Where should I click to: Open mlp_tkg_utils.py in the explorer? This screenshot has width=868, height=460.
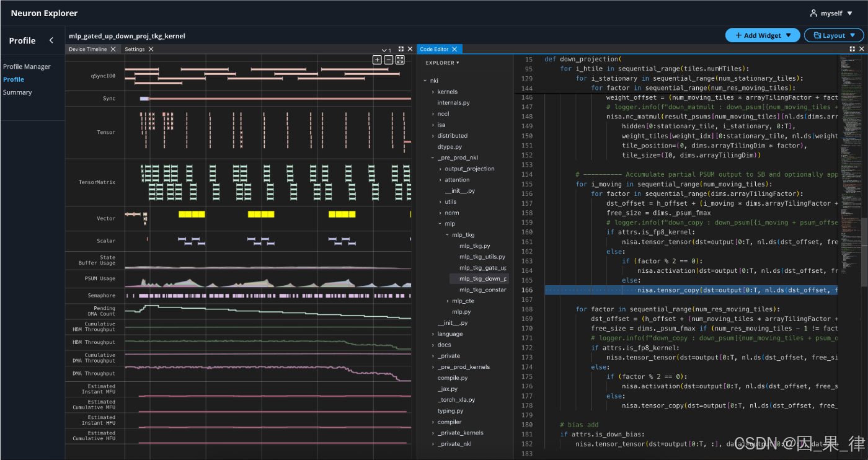482,257
